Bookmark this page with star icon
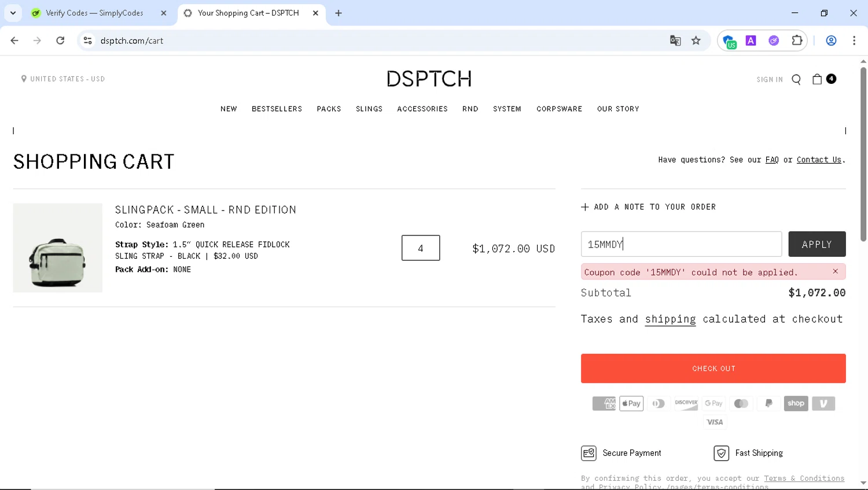Viewport: 868px width, 490px height. pos(696,40)
